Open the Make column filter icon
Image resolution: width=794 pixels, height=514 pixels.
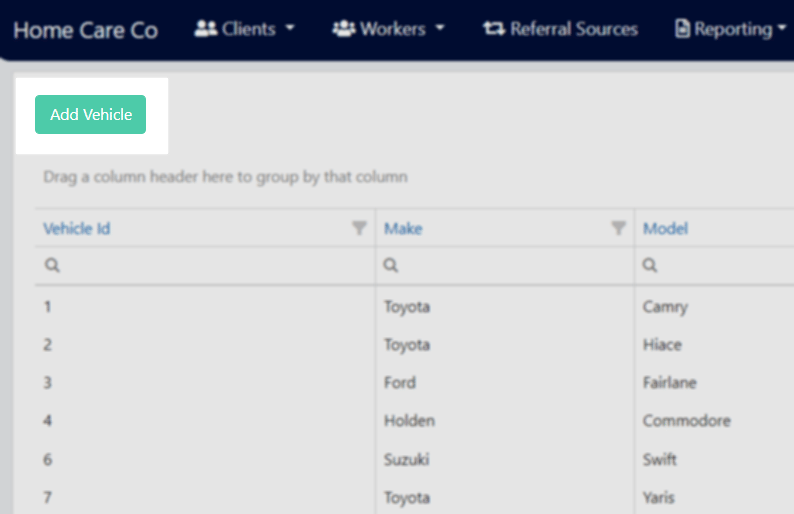click(618, 228)
